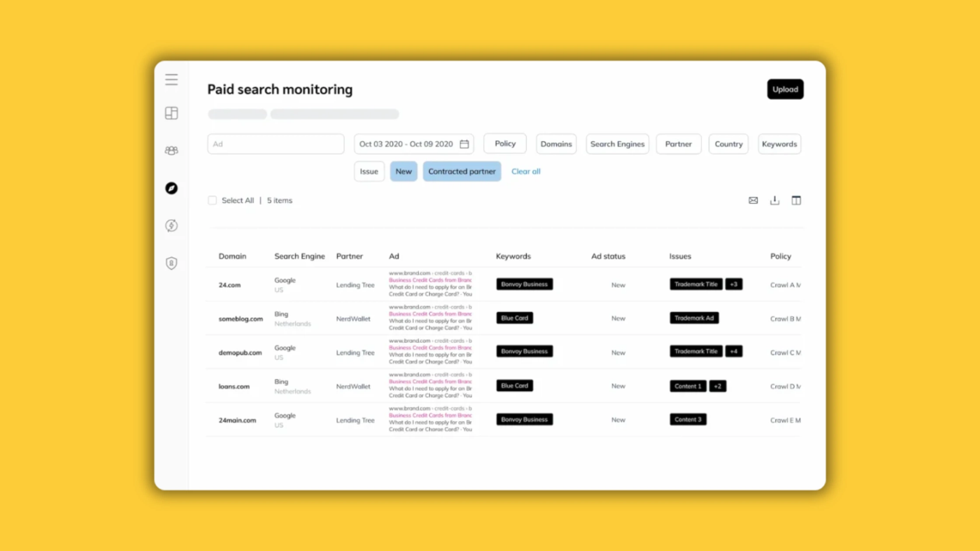The image size is (980, 551).
Task: Open column layout settings icon
Action: pos(796,200)
